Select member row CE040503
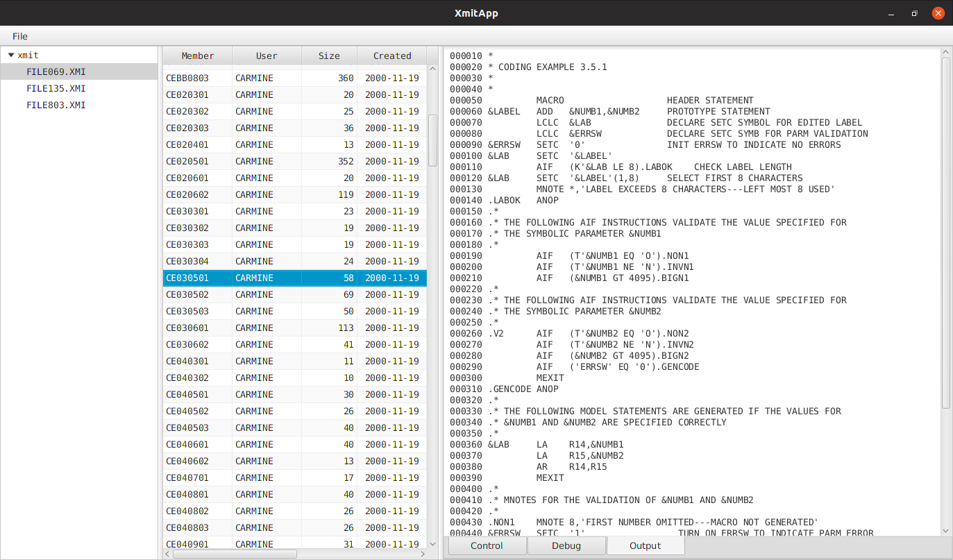 point(295,427)
